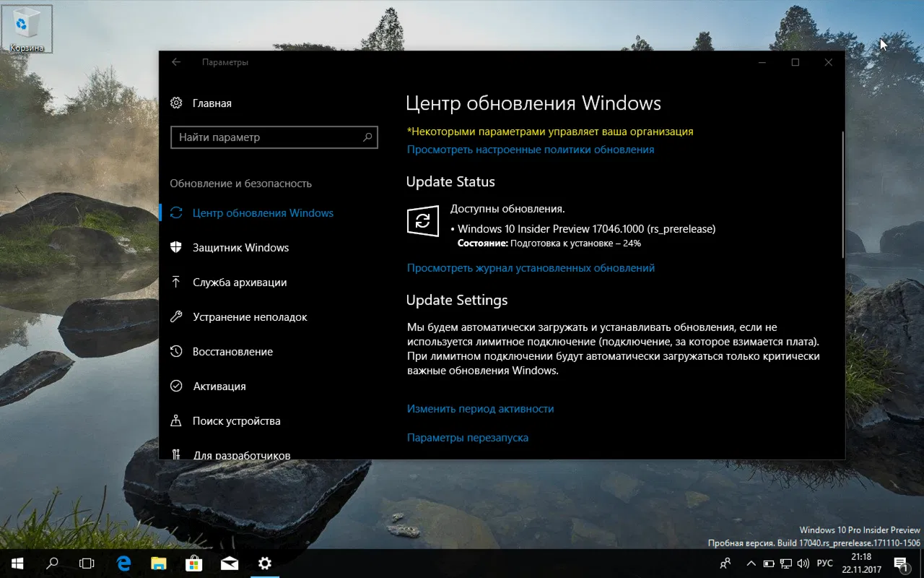Open Для разработчиков settings

pyautogui.click(x=241, y=454)
